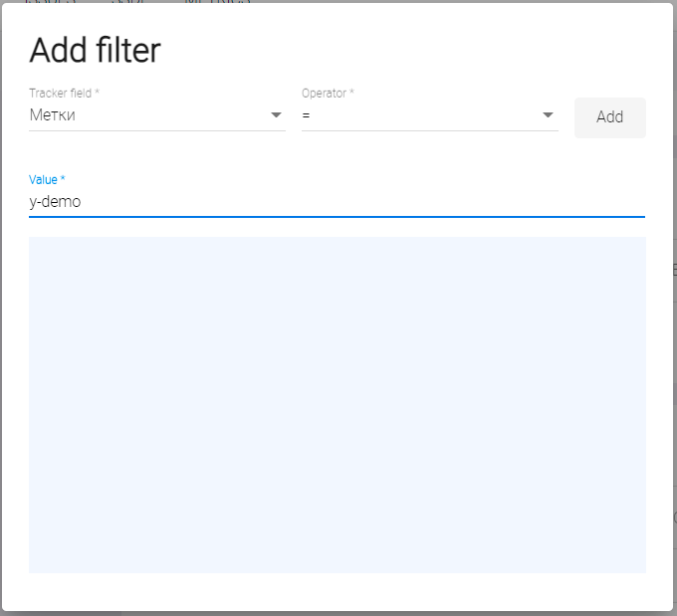Viewport: 677px width, 616px height.
Task: Click the underline beneath Operator select
Action: (x=429, y=130)
